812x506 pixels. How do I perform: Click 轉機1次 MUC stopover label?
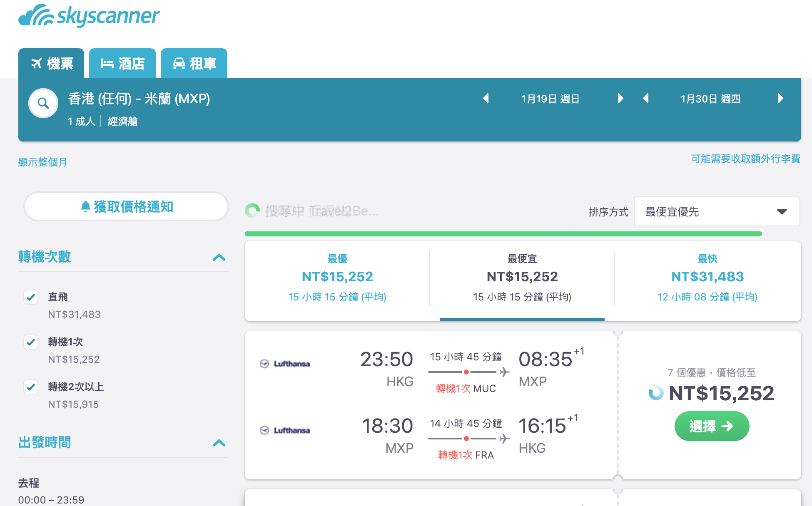point(466,389)
